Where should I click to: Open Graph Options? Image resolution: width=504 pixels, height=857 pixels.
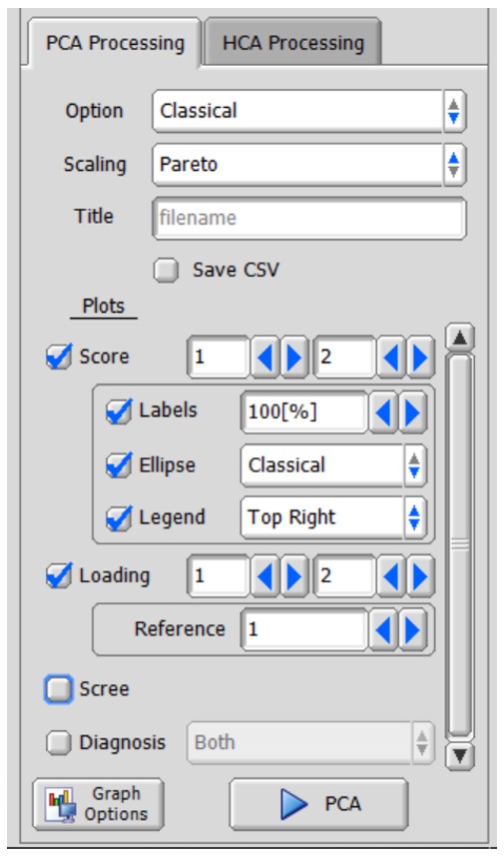click(98, 804)
